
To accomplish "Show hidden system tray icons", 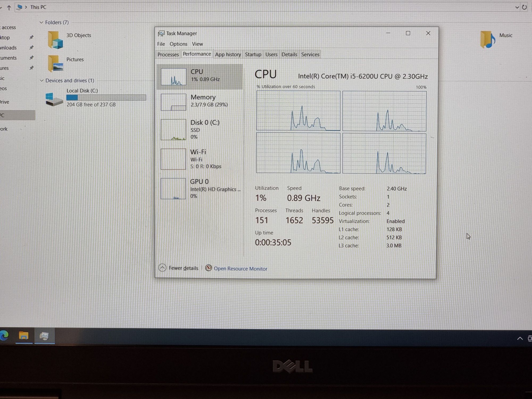I will [520, 338].
